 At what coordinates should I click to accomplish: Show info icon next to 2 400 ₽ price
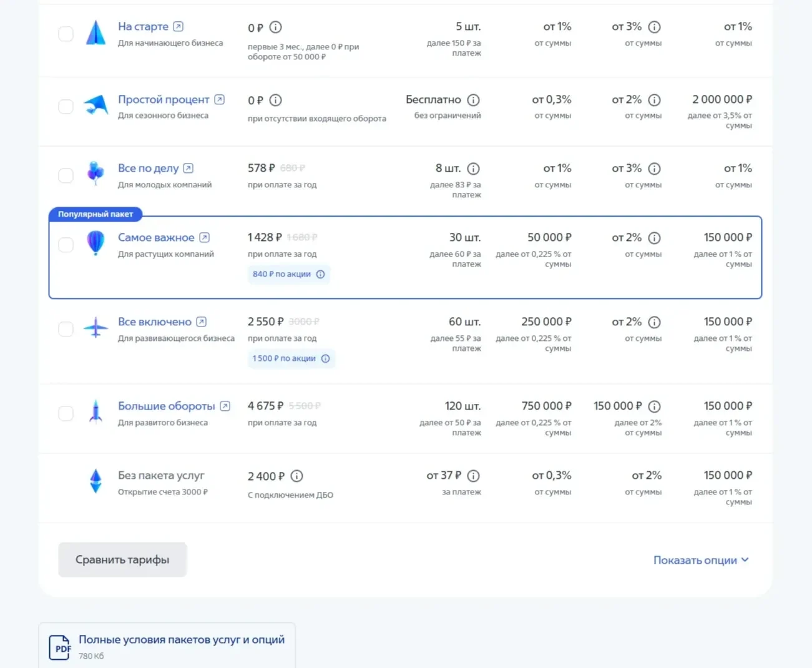click(x=297, y=476)
